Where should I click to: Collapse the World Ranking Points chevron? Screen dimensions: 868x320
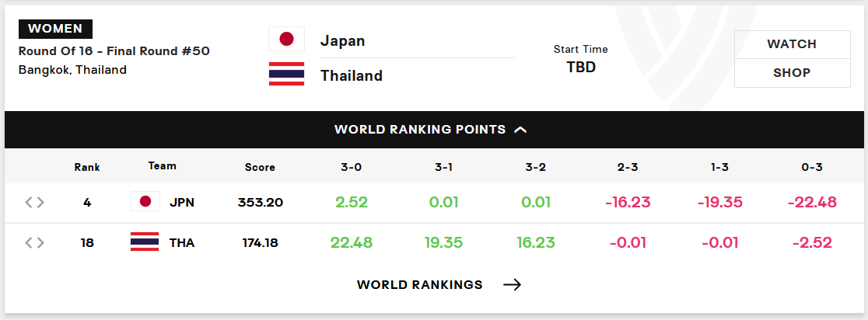tap(520, 130)
